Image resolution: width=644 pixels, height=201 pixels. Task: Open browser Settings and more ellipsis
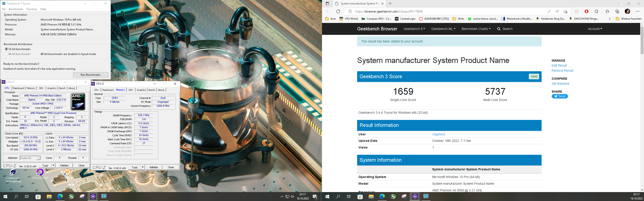[x=637, y=11]
